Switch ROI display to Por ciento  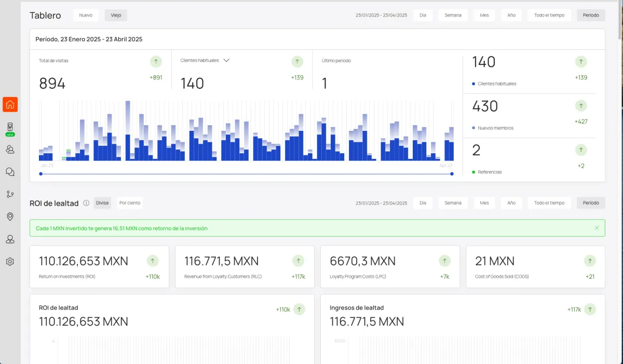pos(130,203)
